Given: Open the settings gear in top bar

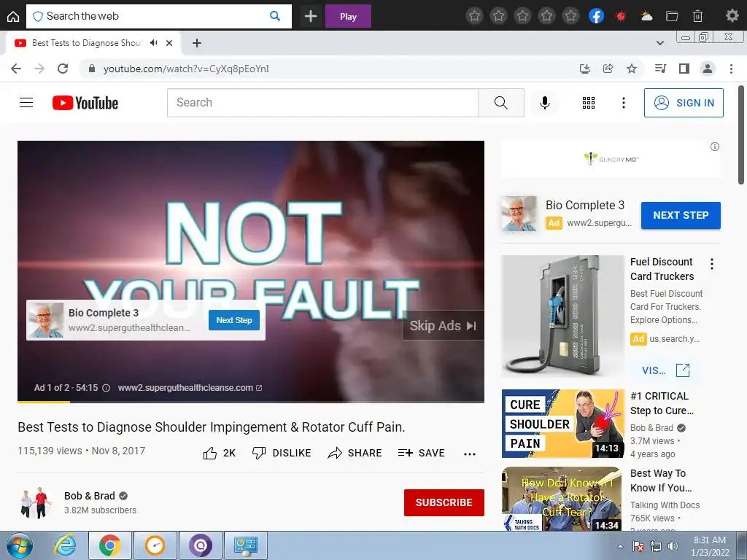Looking at the screenshot, I should [x=732, y=16].
